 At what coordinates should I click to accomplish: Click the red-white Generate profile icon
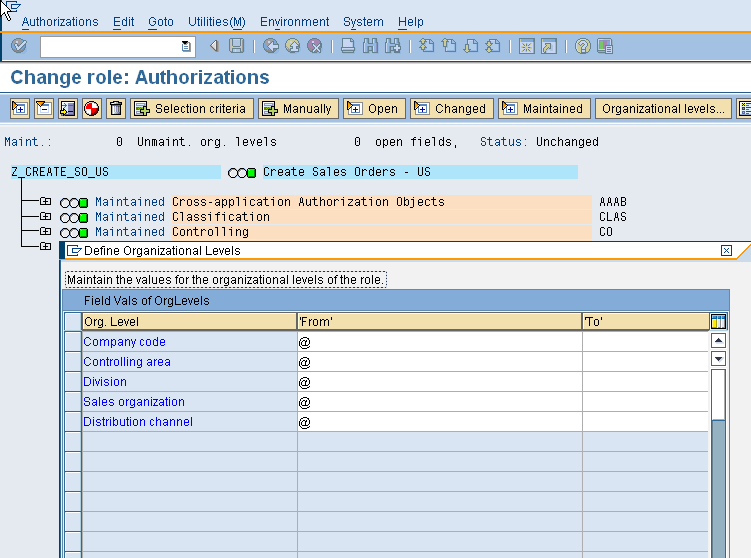tap(91, 109)
